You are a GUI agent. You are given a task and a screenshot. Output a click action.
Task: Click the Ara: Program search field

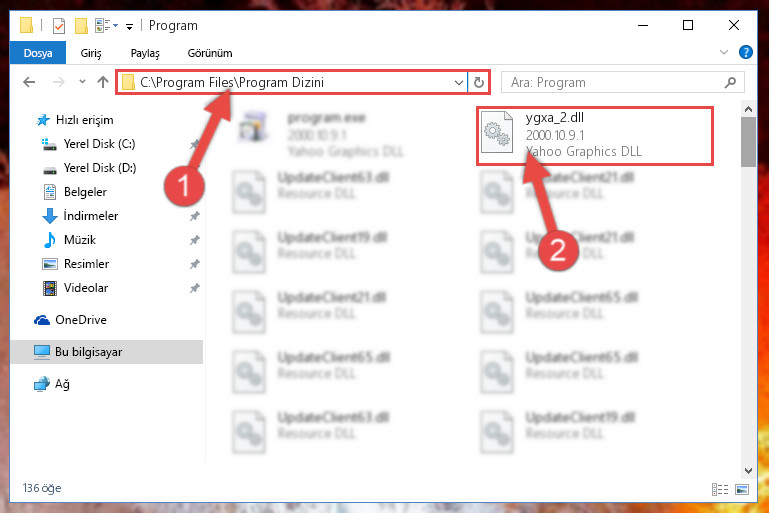(x=615, y=82)
